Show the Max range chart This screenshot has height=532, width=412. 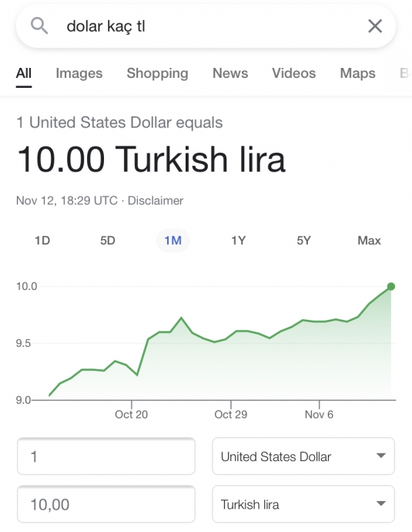point(369,241)
